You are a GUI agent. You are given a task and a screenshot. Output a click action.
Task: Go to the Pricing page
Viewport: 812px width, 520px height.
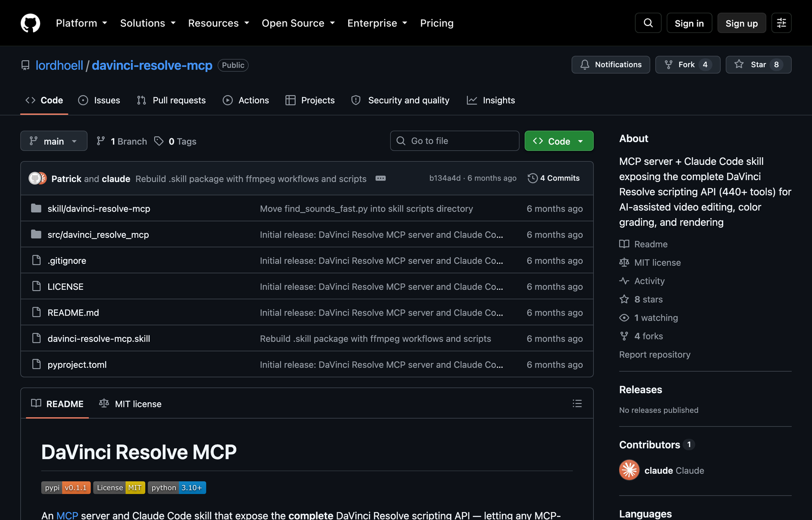tap(436, 23)
